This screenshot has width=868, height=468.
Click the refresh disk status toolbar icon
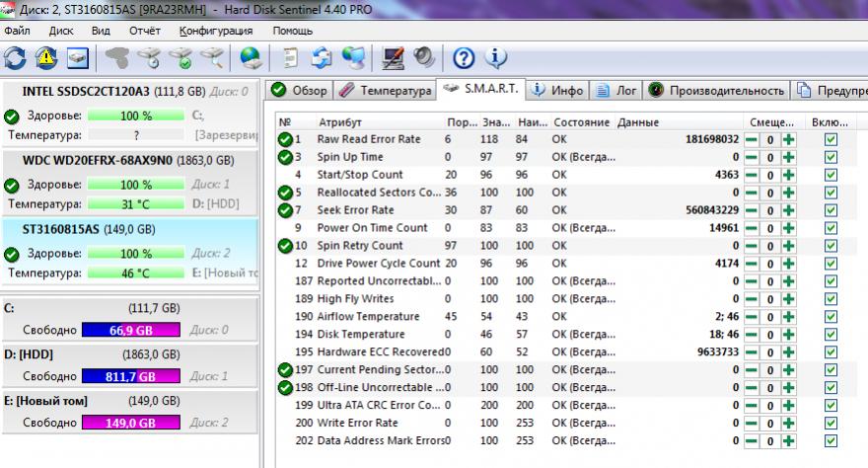coord(16,57)
